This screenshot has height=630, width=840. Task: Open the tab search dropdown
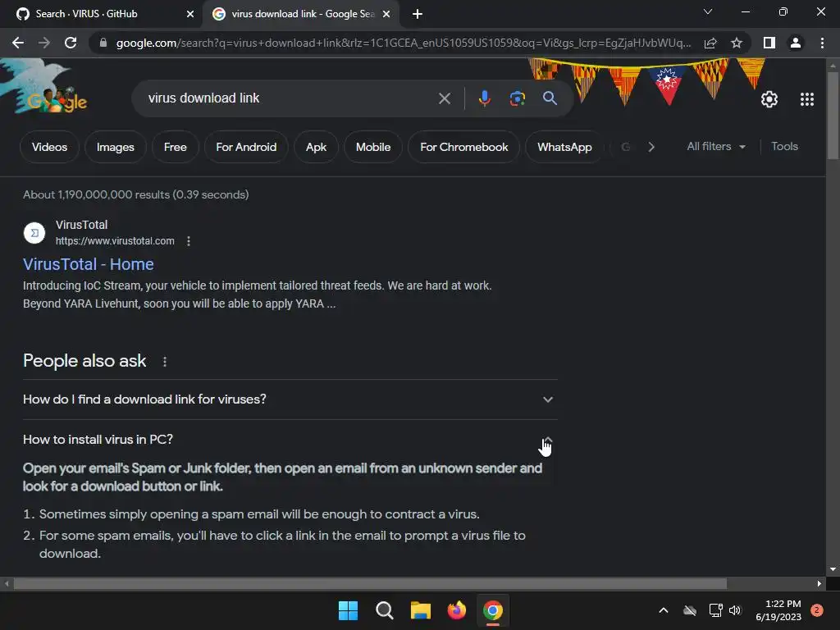click(708, 11)
